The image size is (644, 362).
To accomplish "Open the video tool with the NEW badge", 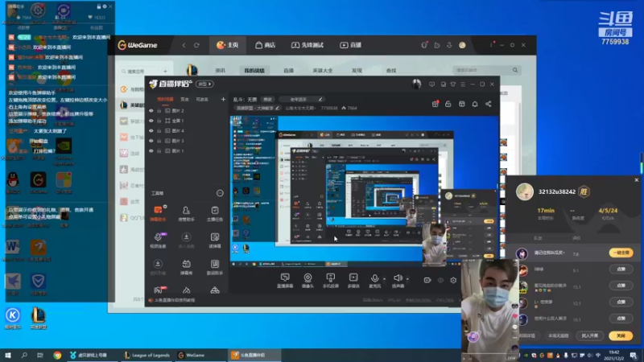I will click(158, 240).
